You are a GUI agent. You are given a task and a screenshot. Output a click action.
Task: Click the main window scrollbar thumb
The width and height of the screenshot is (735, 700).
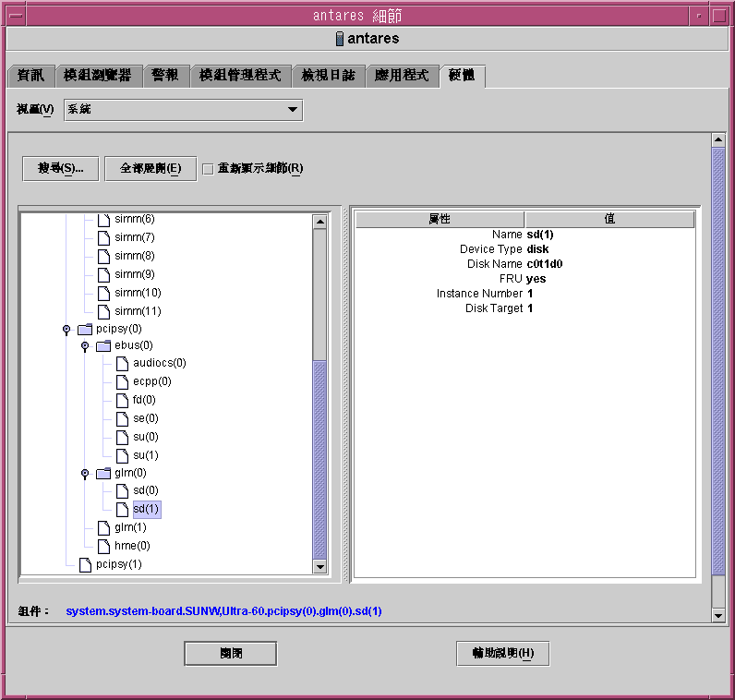click(718, 361)
